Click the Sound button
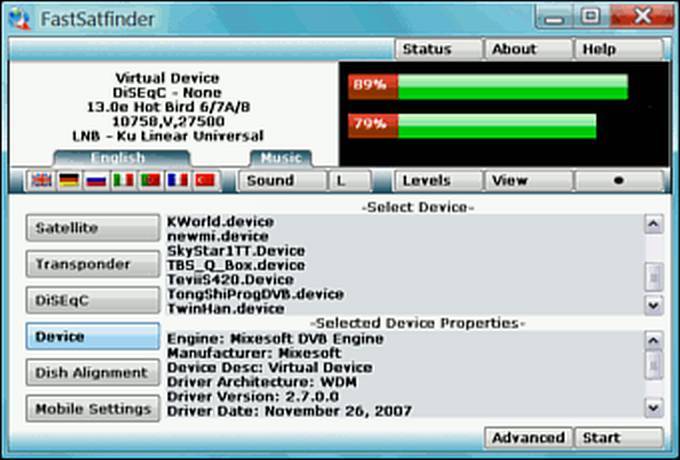 [282, 180]
